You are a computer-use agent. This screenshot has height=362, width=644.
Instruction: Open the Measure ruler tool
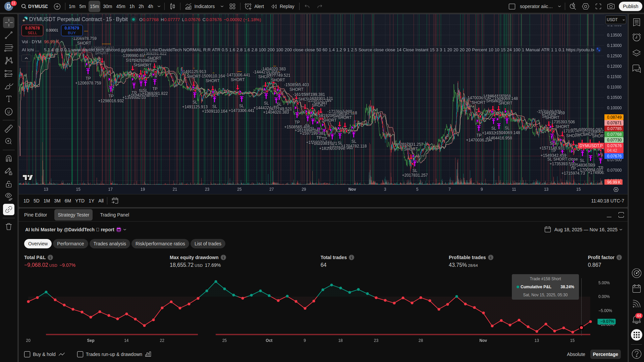[9, 128]
